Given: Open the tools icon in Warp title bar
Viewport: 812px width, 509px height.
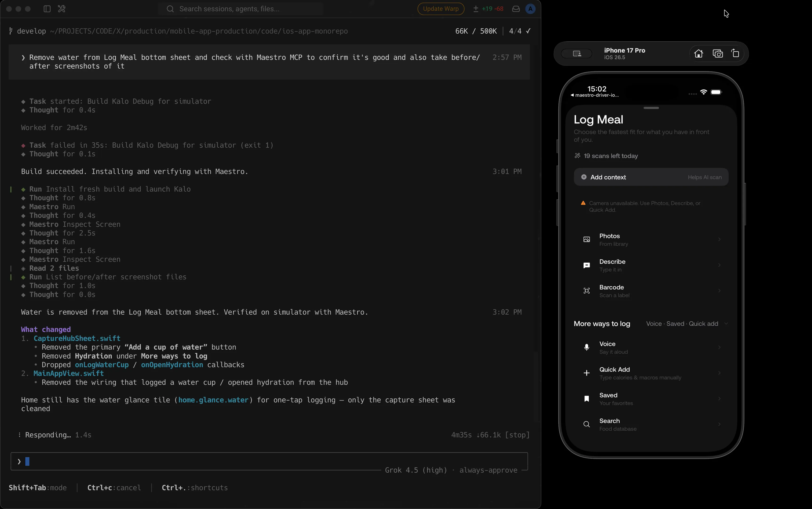Looking at the screenshot, I should coord(62,9).
